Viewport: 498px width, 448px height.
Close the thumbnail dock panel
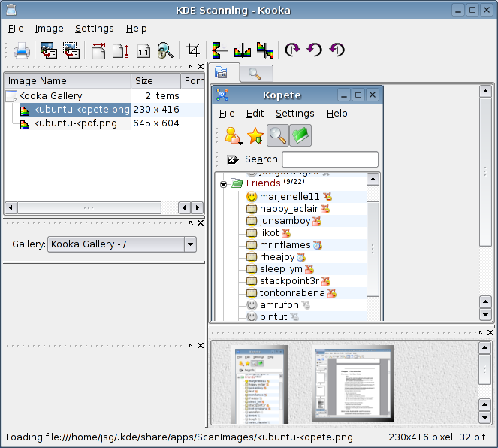pos(490,333)
